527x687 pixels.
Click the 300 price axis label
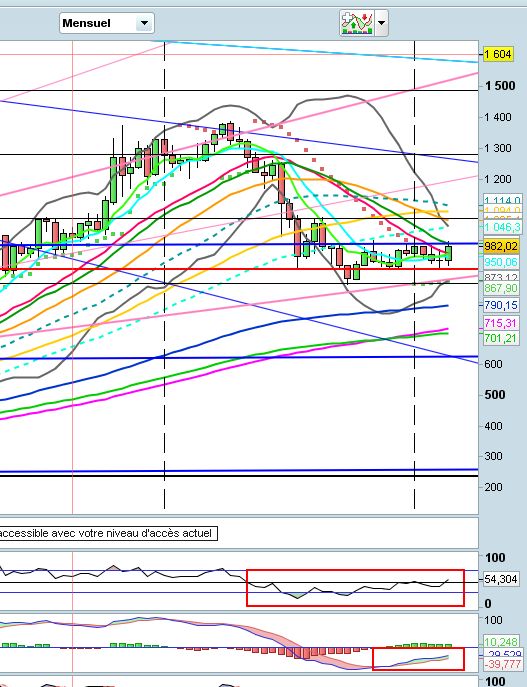point(493,456)
